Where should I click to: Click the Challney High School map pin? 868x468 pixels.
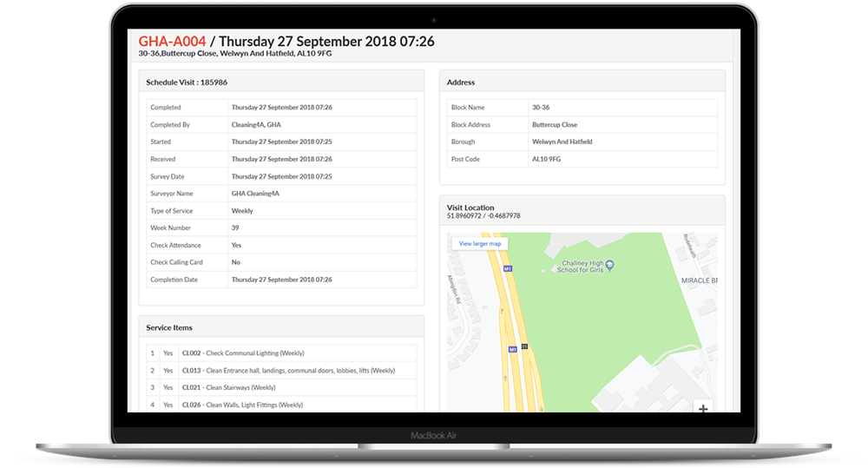pyautogui.click(x=609, y=265)
